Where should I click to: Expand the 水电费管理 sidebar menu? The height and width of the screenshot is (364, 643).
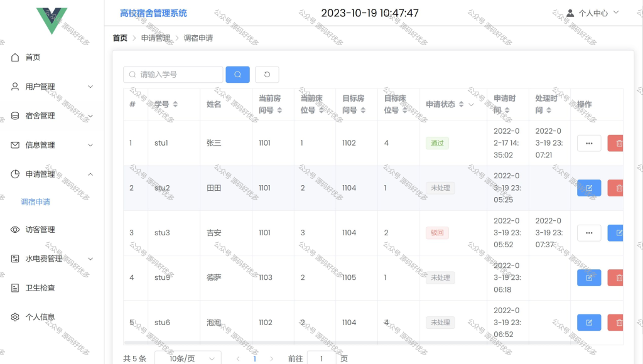coord(52,259)
